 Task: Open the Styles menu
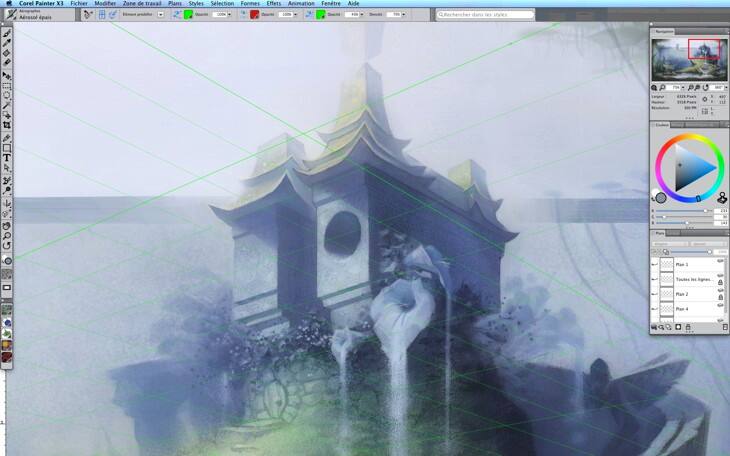point(196,4)
